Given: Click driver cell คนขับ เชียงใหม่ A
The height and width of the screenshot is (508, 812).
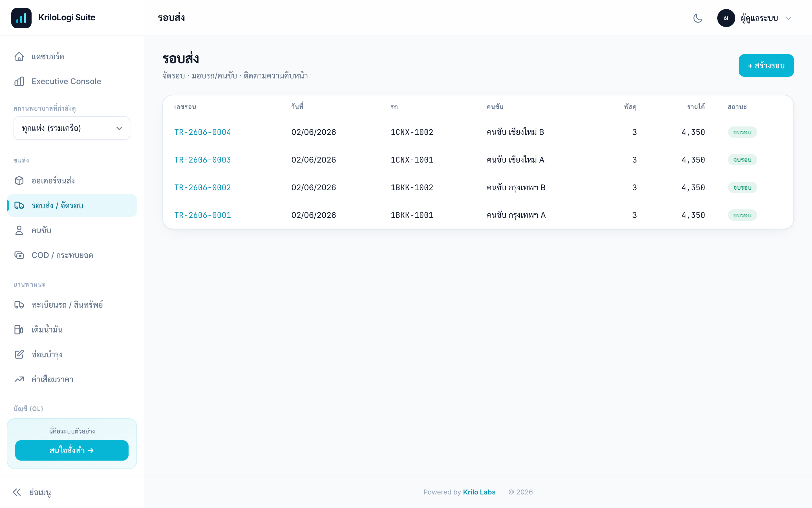Looking at the screenshot, I should [515, 159].
